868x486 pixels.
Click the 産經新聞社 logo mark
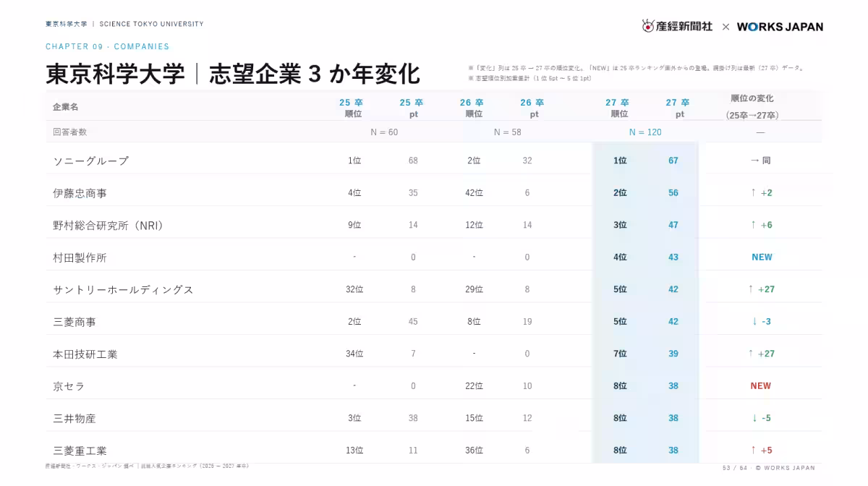click(x=677, y=26)
